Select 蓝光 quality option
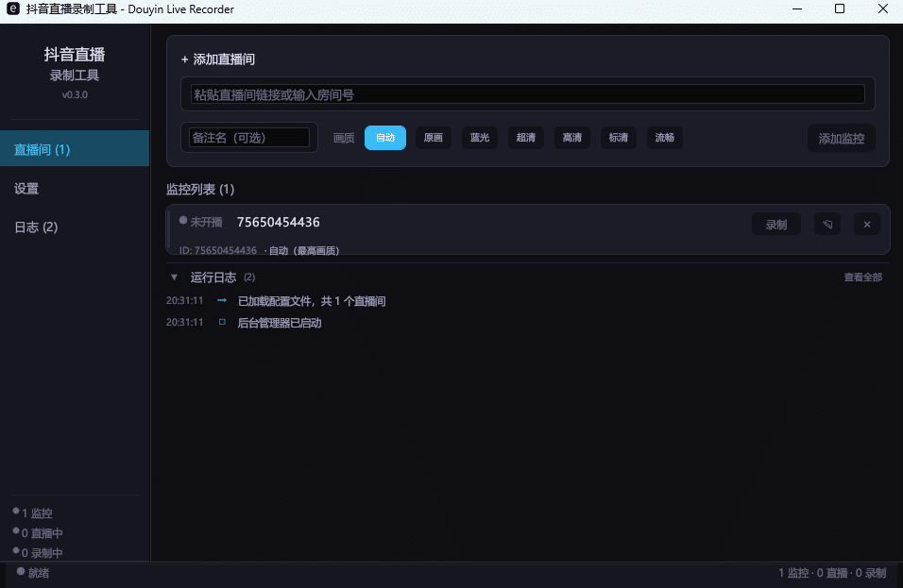This screenshot has height=588, width=903. click(480, 138)
